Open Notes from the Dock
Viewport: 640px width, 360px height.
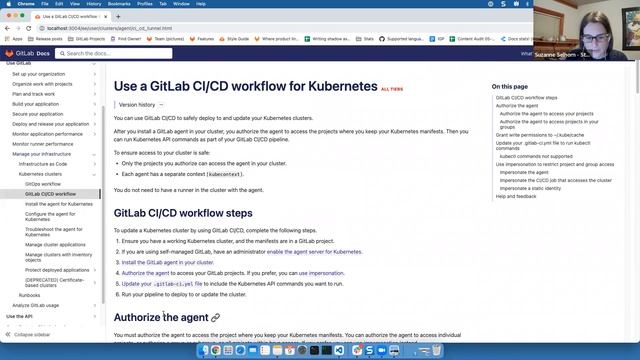point(278,350)
